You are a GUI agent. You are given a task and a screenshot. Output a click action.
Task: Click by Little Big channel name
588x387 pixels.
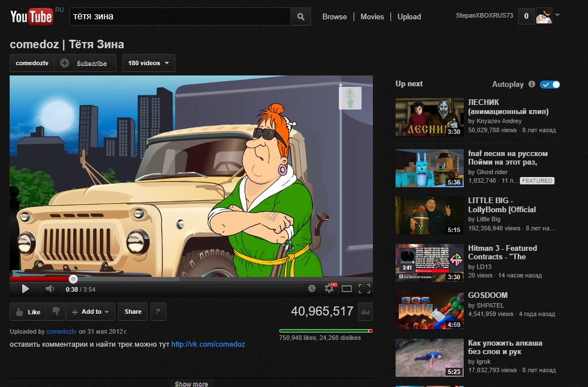tap(484, 220)
